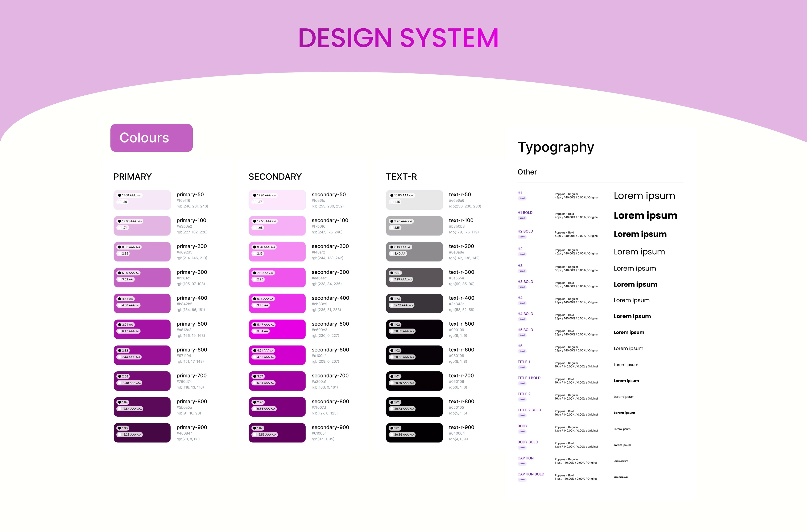Click the white contrast badge 1.19 on primary-50
The height and width of the screenshot is (532, 807).
pyautogui.click(x=123, y=202)
